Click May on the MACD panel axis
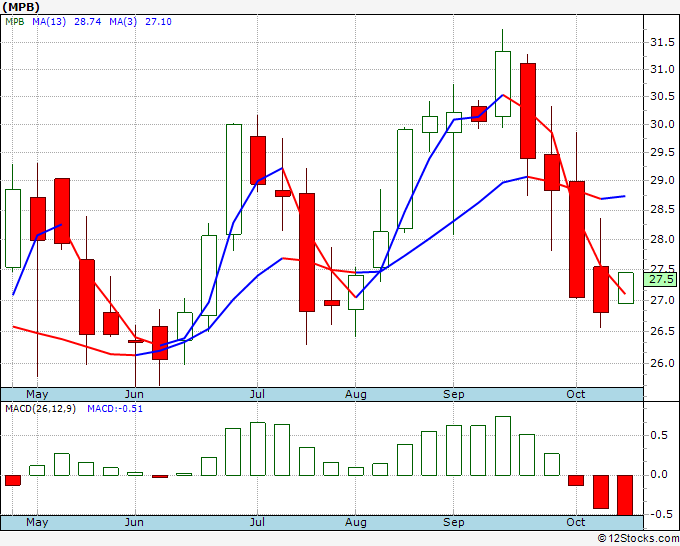680x546 pixels. (x=37, y=522)
